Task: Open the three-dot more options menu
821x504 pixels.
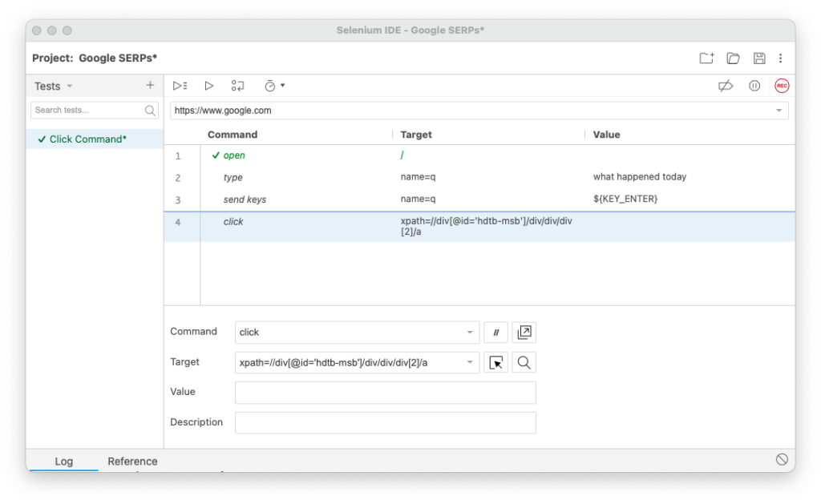Action: coord(781,58)
